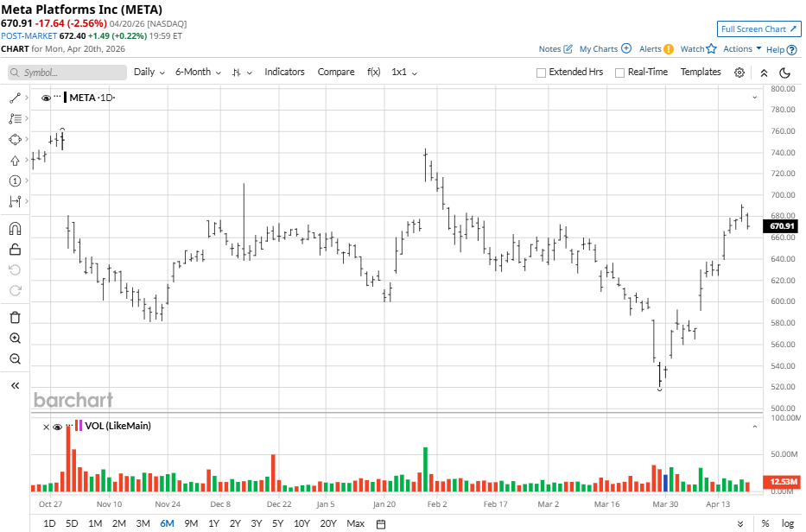Screen dimensions: 806x532
Task: Click the volume indicator color swatch
Action: coord(79,426)
